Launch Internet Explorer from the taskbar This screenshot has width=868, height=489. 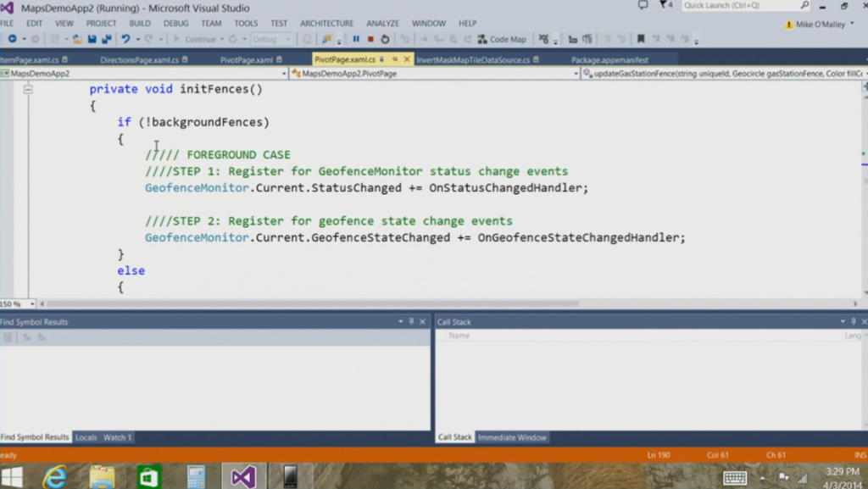tap(55, 477)
